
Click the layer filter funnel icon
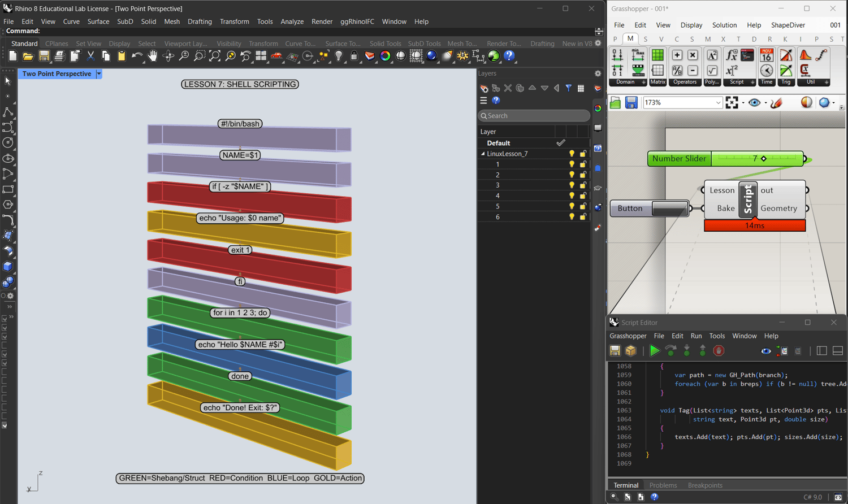569,88
